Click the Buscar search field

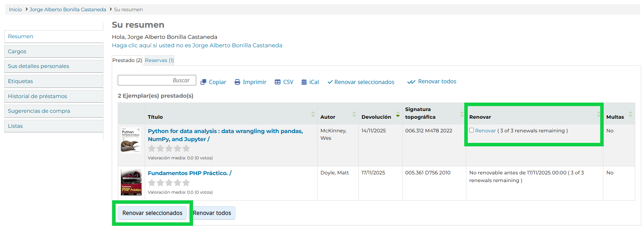pos(157,80)
